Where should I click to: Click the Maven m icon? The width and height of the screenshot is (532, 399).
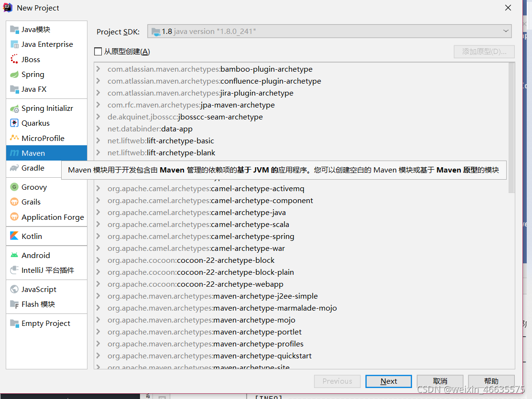[14, 153]
